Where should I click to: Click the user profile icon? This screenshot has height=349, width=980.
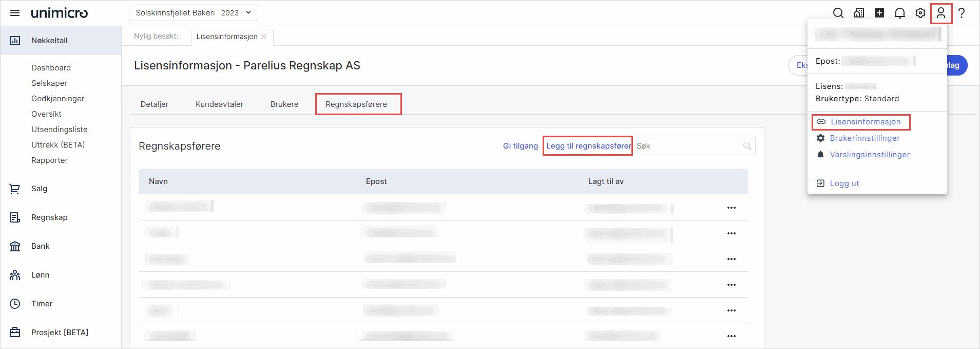(x=940, y=13)
